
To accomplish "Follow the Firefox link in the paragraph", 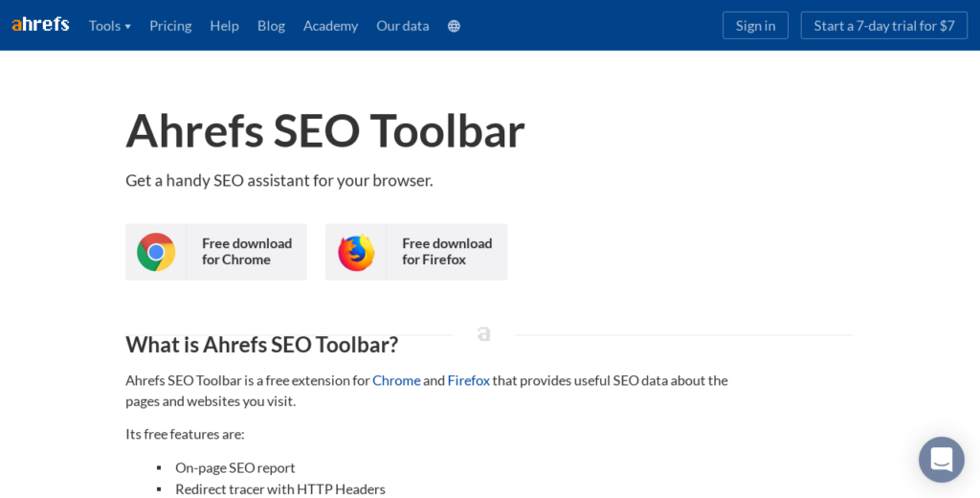I will pyautogui.click(x=469, y=380).
